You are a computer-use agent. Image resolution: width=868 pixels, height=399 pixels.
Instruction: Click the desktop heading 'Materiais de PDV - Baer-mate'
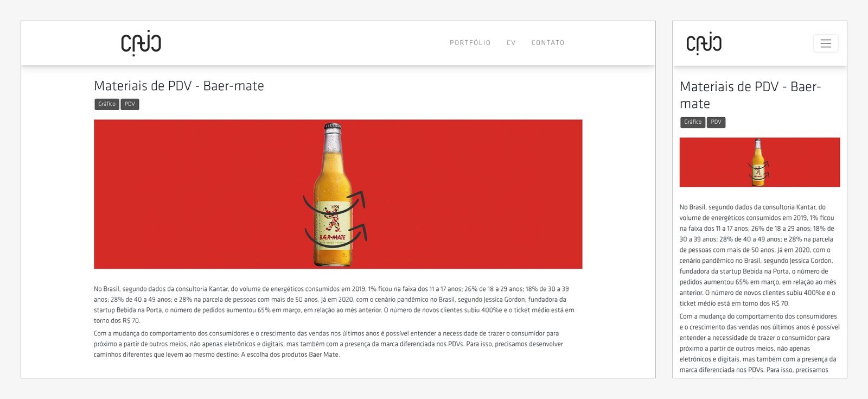179,86
